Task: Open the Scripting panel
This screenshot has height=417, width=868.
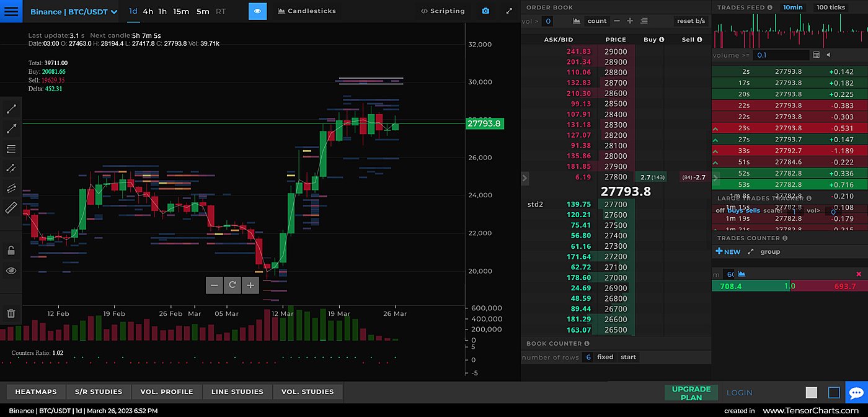Action: pyautogui.click(x=443, y=11)
